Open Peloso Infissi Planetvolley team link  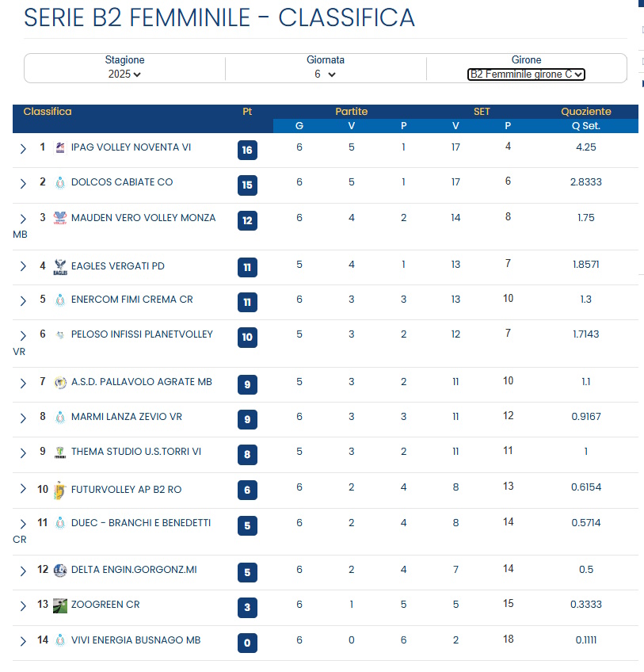click(x=142, y=334)
